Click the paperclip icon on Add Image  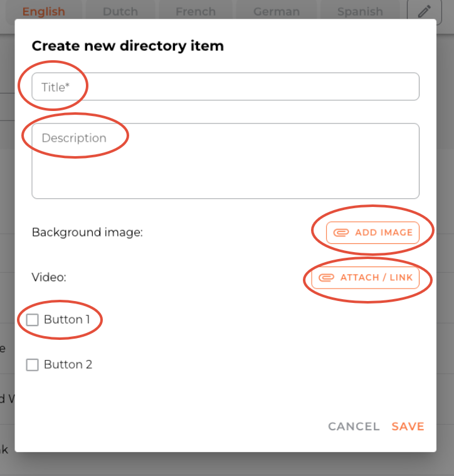coord(340,233)
